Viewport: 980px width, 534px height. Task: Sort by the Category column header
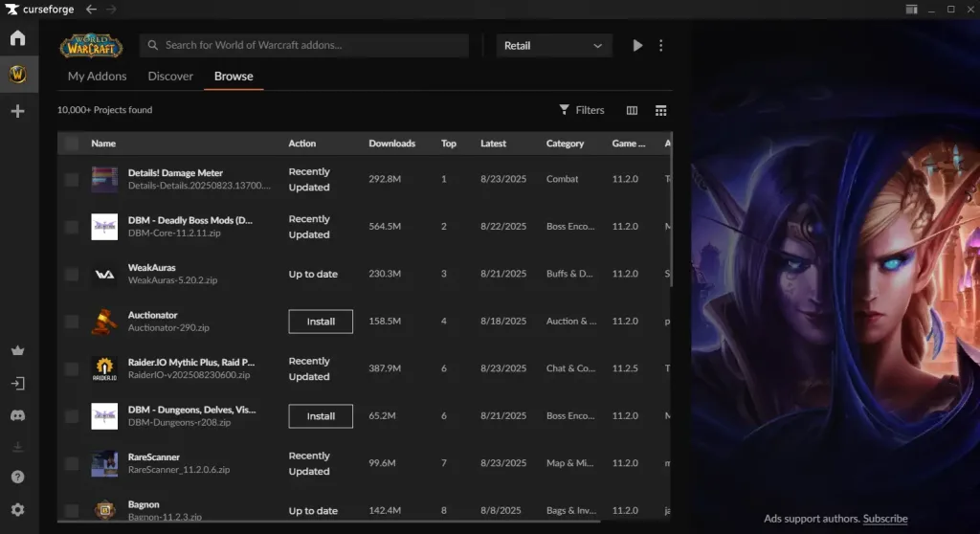565,144
